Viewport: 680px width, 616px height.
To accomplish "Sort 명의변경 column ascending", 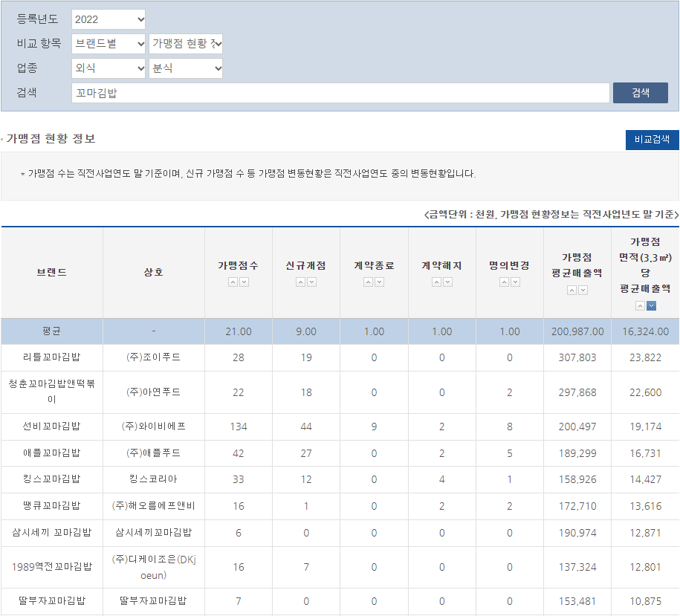I will [505, 282].
